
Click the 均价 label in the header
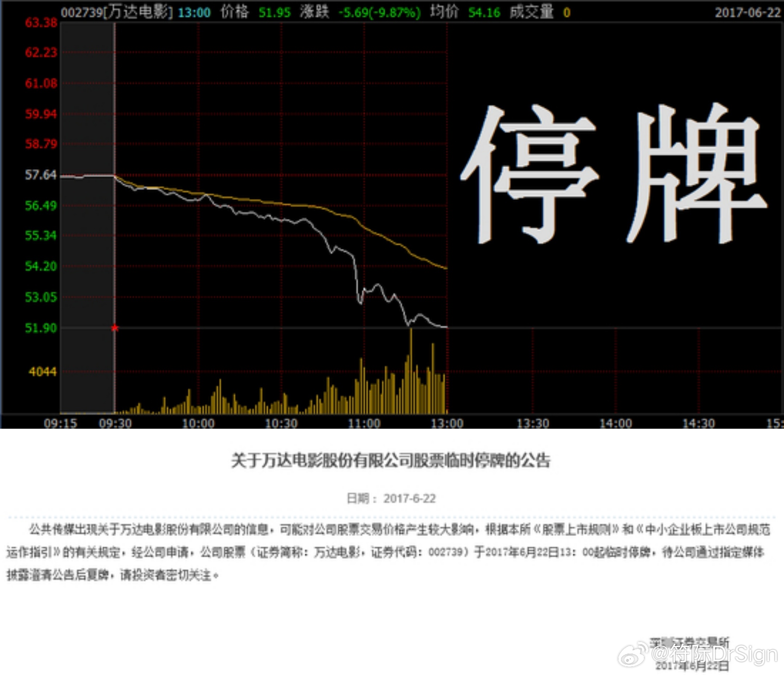click(445, 12)
